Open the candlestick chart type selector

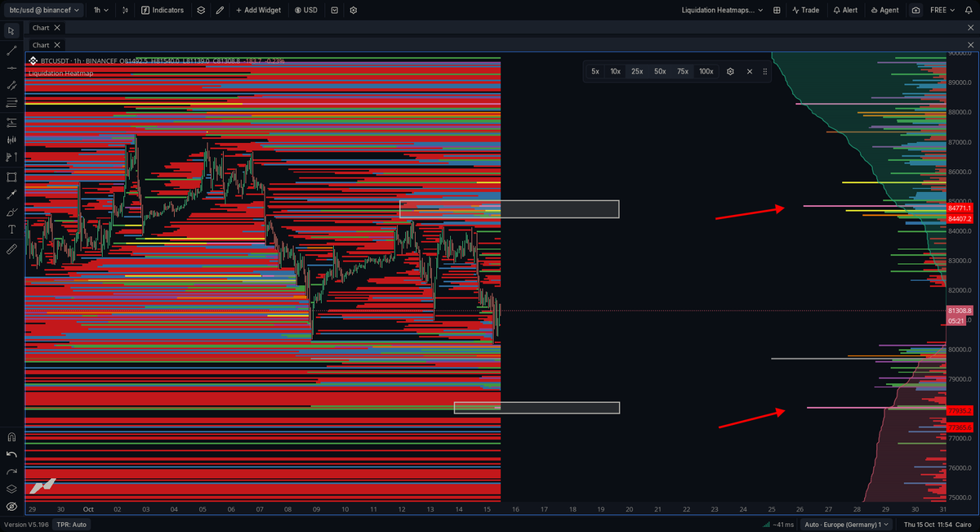click(126, 11)
